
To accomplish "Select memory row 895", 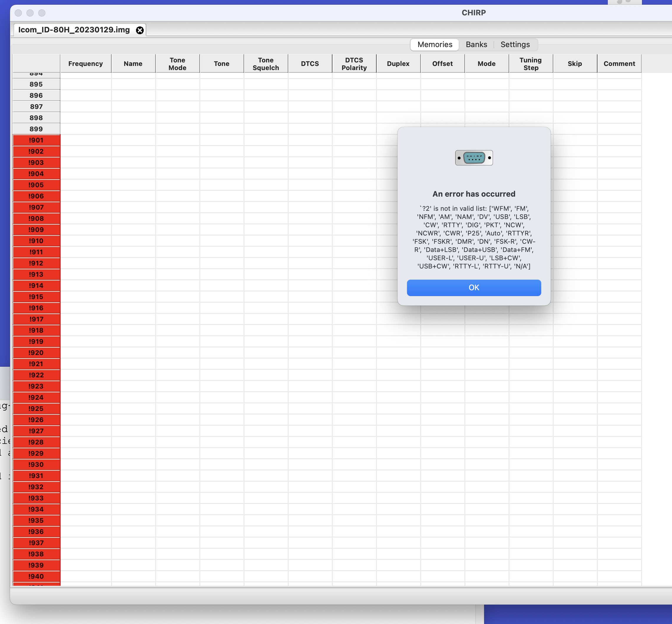I will [x=36, y=84].
